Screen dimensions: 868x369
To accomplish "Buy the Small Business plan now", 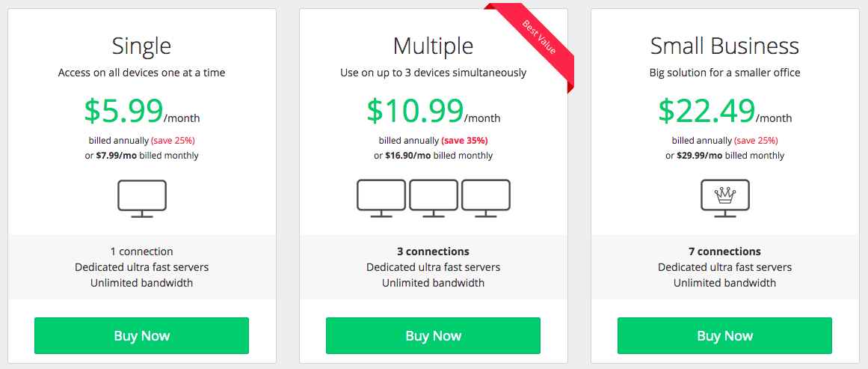I will [724, 336].
